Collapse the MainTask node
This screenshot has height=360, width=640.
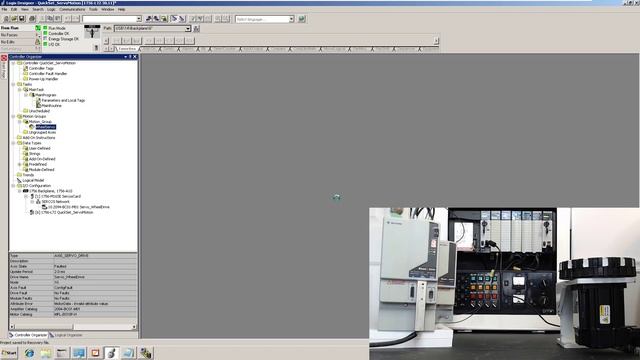pos(20,90)
